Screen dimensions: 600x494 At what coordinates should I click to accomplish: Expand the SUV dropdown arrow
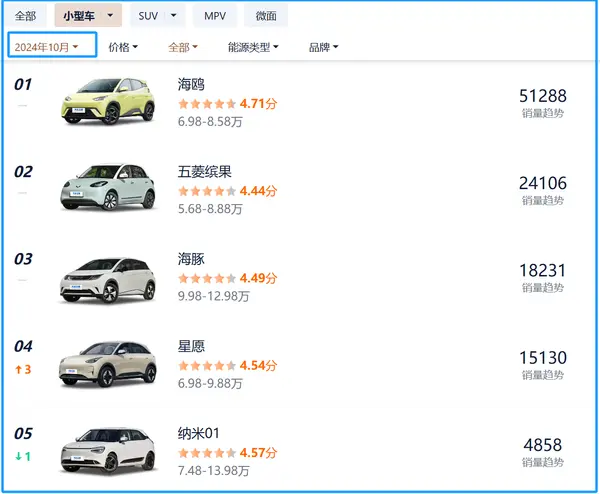(x=173, y=16)
